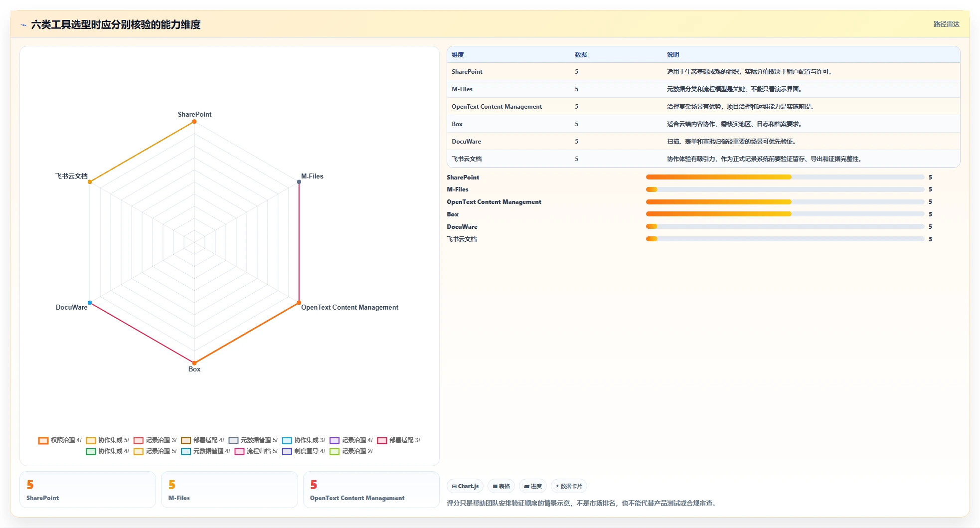Open the SharePoint stat card
This screenshot has width=980, height=528.
tap(88, 490)
